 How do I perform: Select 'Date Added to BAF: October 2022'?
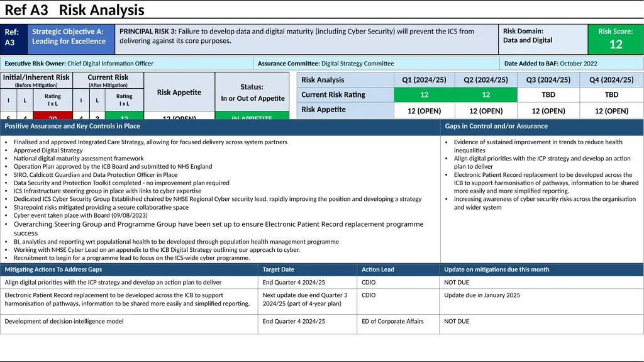click(550, 64)
